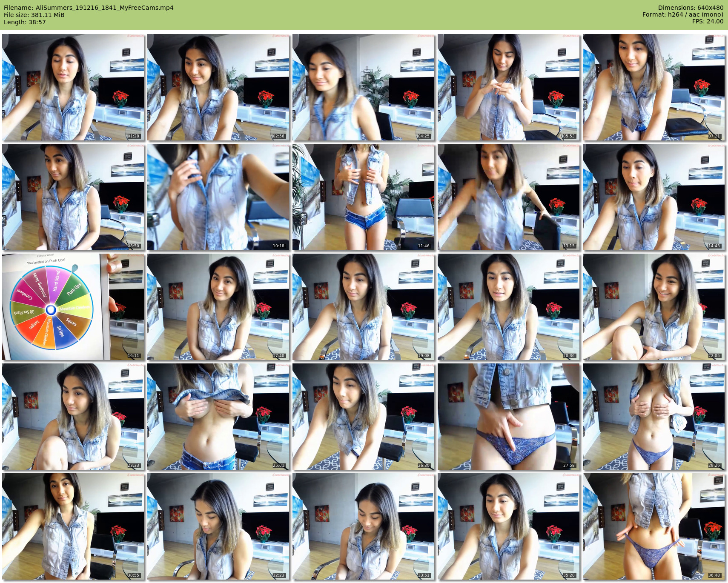Select the "File size: 381.11 MiB" line
Image resolution: width=728 pixels, height=583 pixels.
(x=34, y=15)
